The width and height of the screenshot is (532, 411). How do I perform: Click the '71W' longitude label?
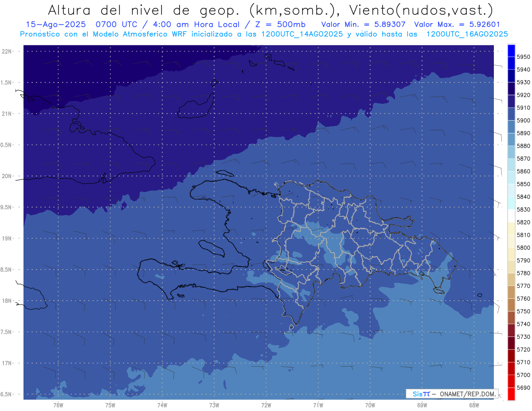coord(318,405)
